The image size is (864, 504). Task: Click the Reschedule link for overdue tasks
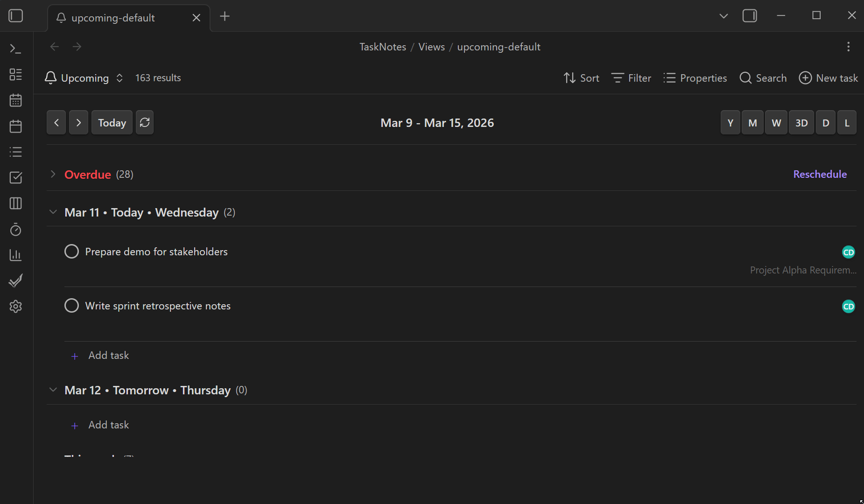point(820,174)
